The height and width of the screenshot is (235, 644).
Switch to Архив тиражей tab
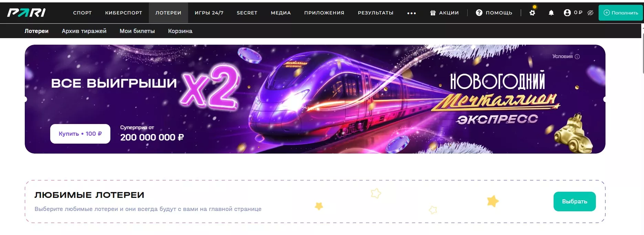[x=84, y=31]
